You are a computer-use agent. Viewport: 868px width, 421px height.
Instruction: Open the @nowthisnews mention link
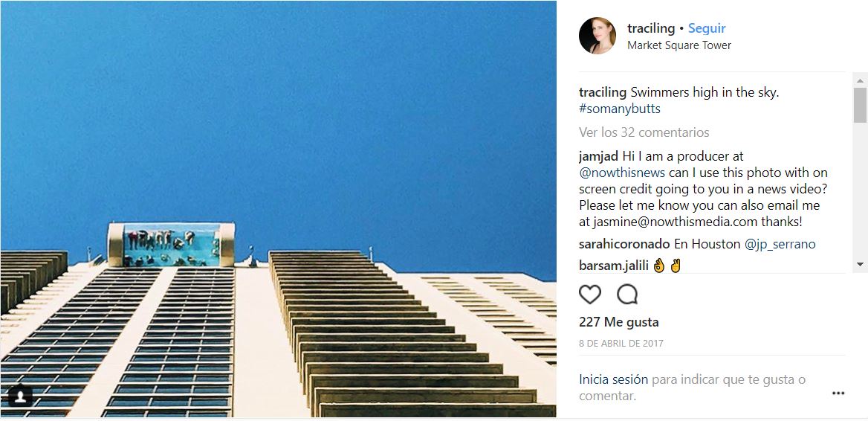[x=622, y=173]
